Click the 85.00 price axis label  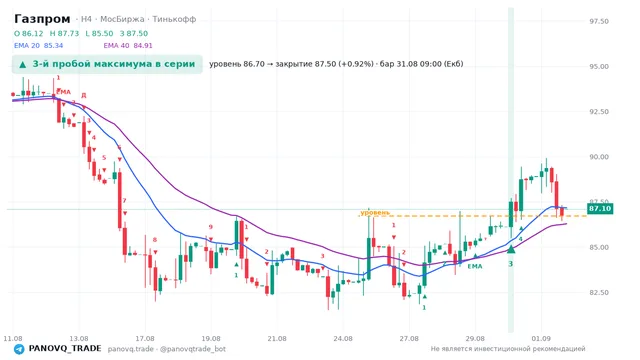tap(599, 247)
